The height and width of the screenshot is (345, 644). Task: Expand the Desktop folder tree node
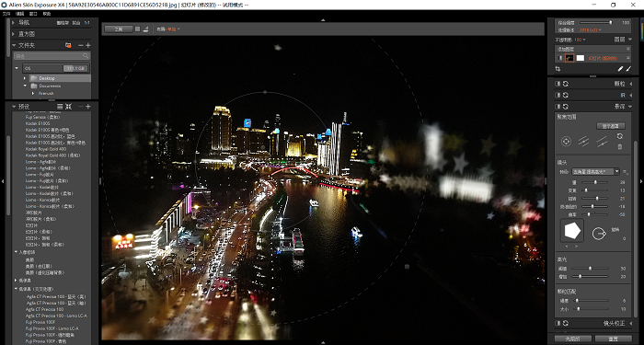coord(25,78)
